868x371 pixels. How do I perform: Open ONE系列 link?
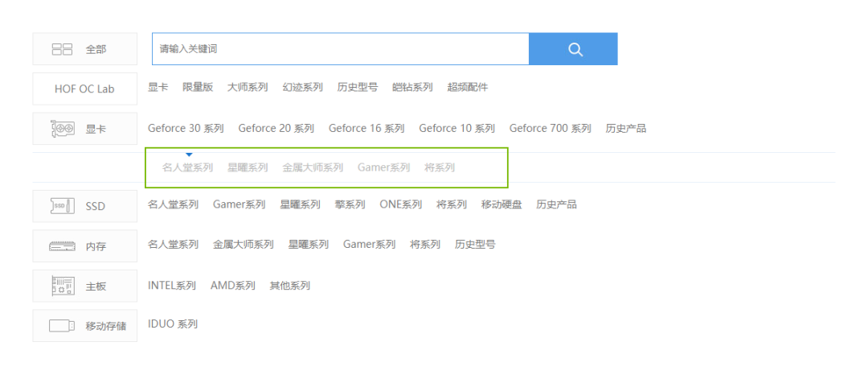(401, 204)
